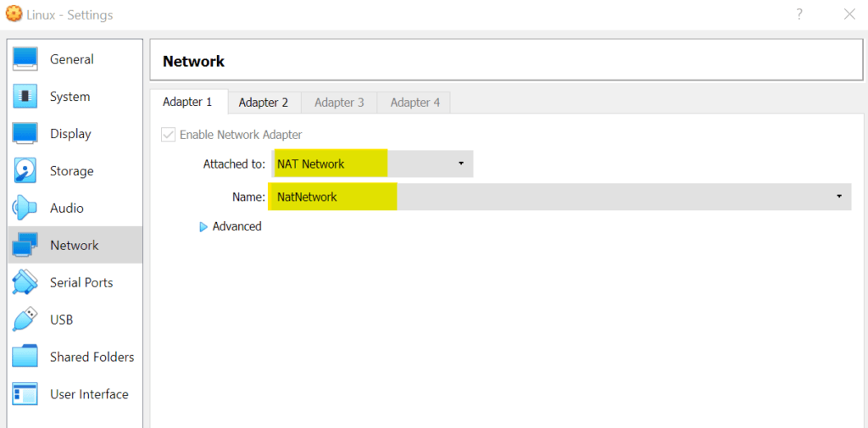Toggle Enable Network Adapter checkbox
Screen dimensions: 868x428
[x=168, y=135]
